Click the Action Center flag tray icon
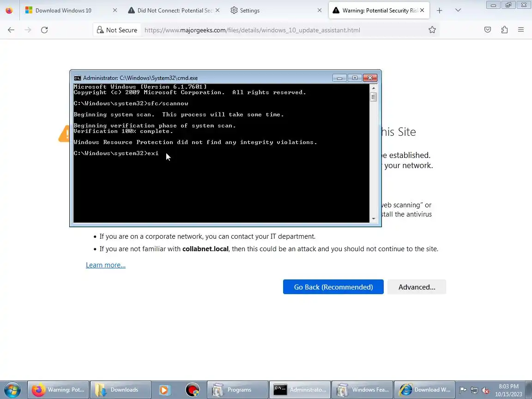This screenshot has height=399, width=532. [463, 390]
